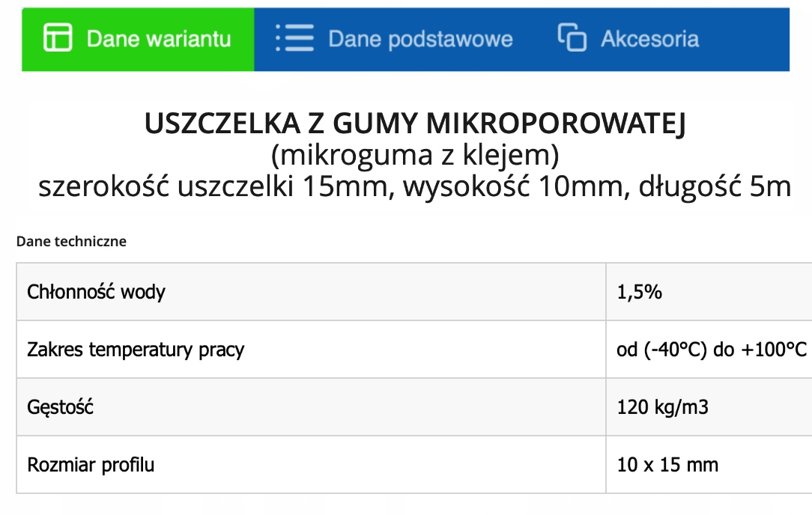This screenshot has height=515, width=812.
Task: Click the USZCZELKA Z GUMY MIKROPOROWATEJ heading
Action: 415,124
